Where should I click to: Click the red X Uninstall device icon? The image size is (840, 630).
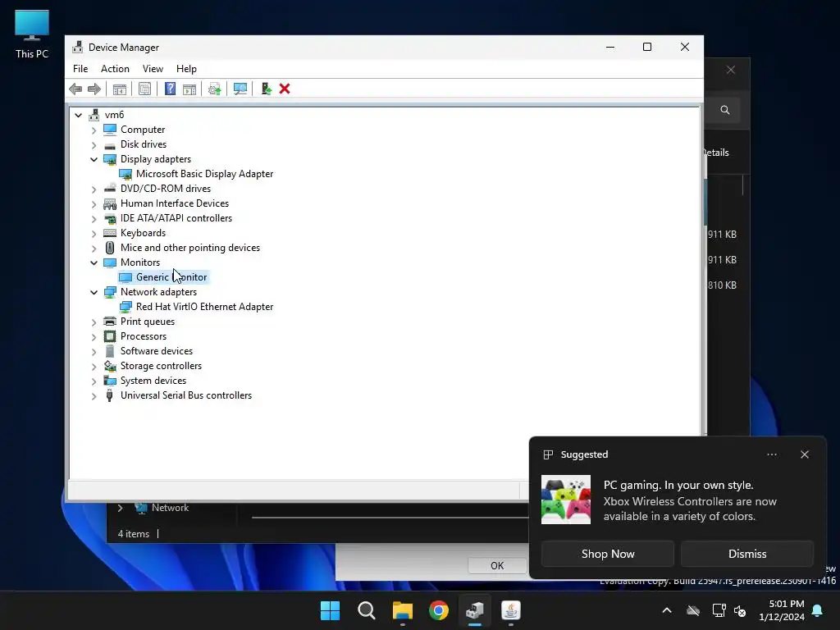pos(285,89)
